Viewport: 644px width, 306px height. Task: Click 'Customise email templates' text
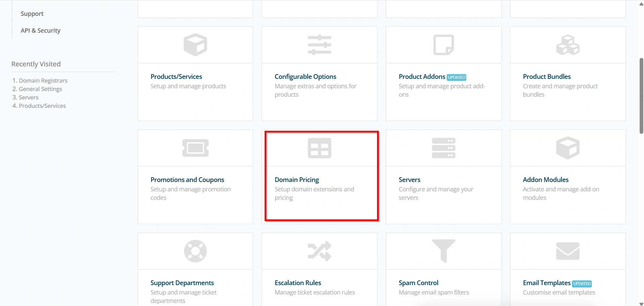[559, 292]
